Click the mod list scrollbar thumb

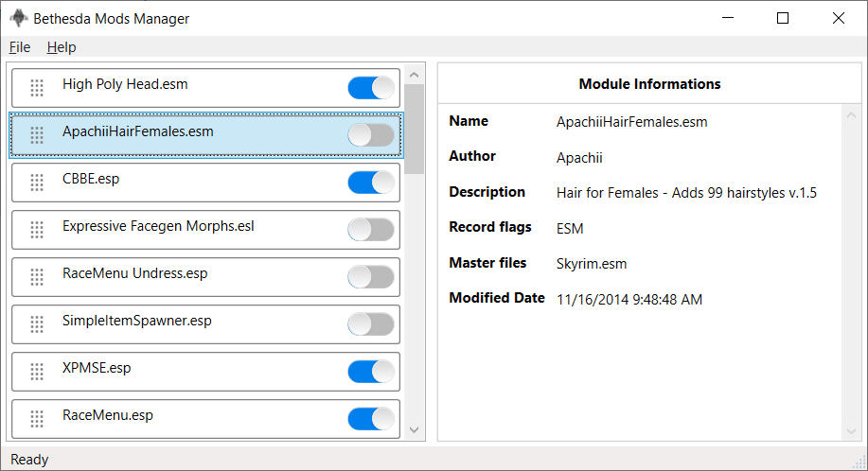(x=414, y=130)
